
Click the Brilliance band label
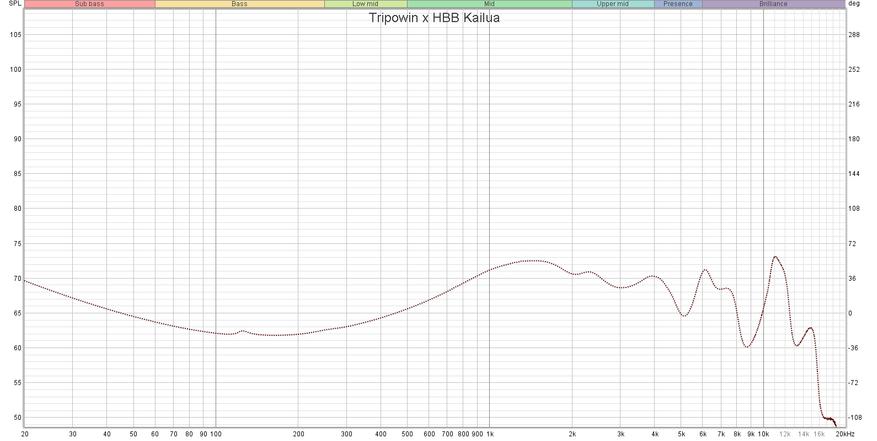point(774,4)
